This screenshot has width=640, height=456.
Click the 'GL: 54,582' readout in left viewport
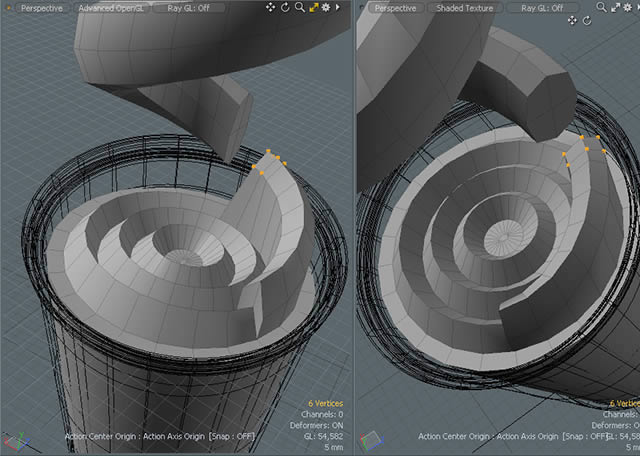click(x=324, y=436)
